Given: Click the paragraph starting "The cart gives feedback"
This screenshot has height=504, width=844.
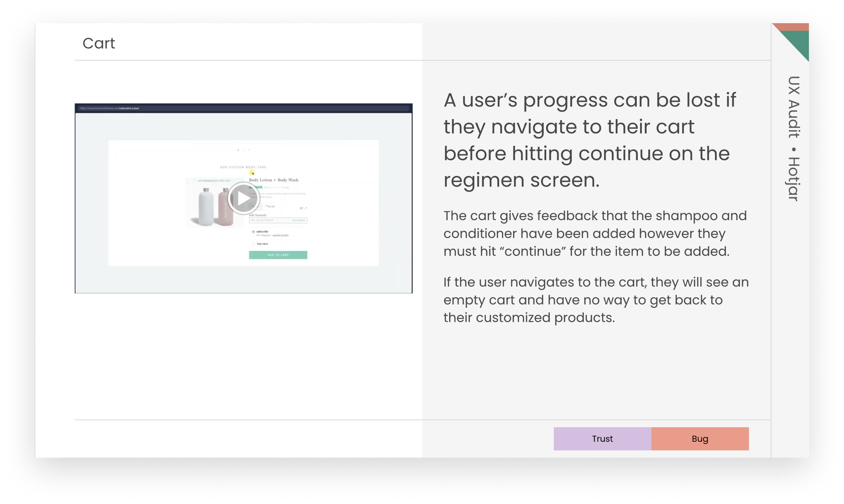Looking at the screenshot, I should click(595, 234).
